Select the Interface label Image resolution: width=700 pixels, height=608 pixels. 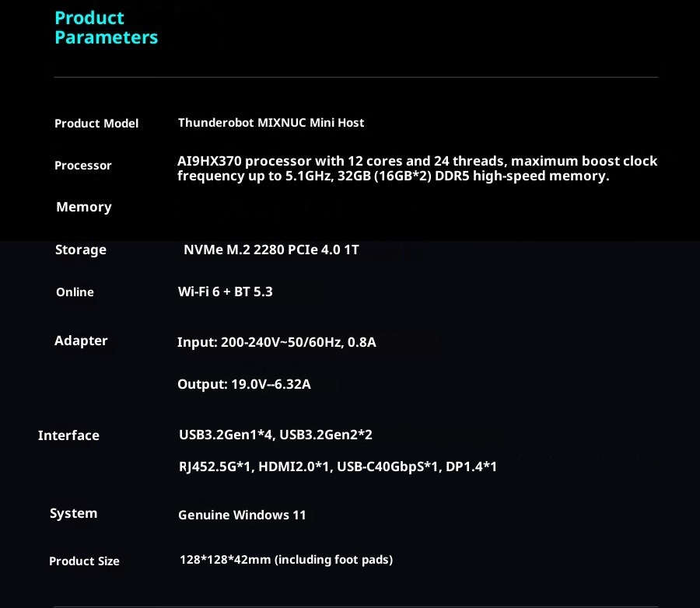(x=68, y=435)
